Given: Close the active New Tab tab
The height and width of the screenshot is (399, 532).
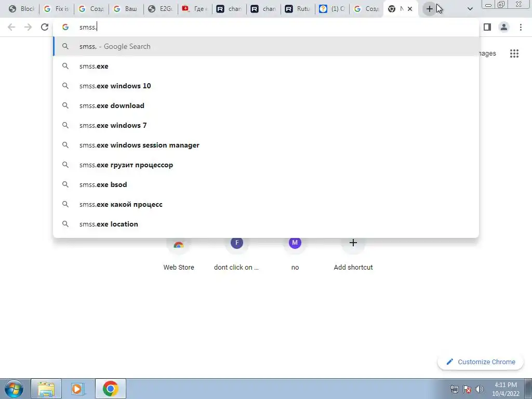Looking at the screenshot, I should (x=410, y=9).
